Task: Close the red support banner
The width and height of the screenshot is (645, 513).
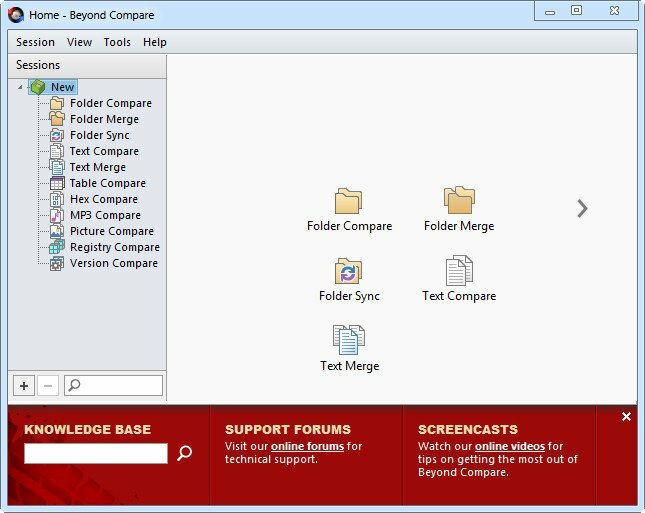Action: coord(626,417)
